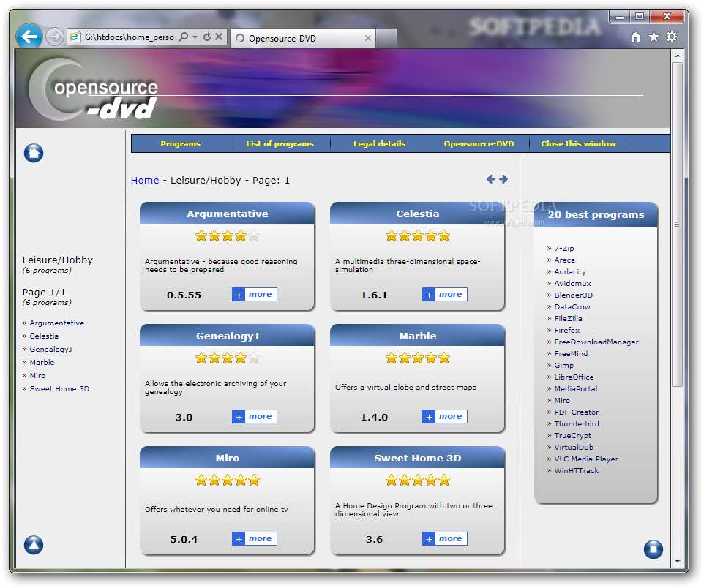The height and width of the screenshot is (588, 704).
Task: Open Audacity in 20 best programs
Action: (x=570, y=271)
